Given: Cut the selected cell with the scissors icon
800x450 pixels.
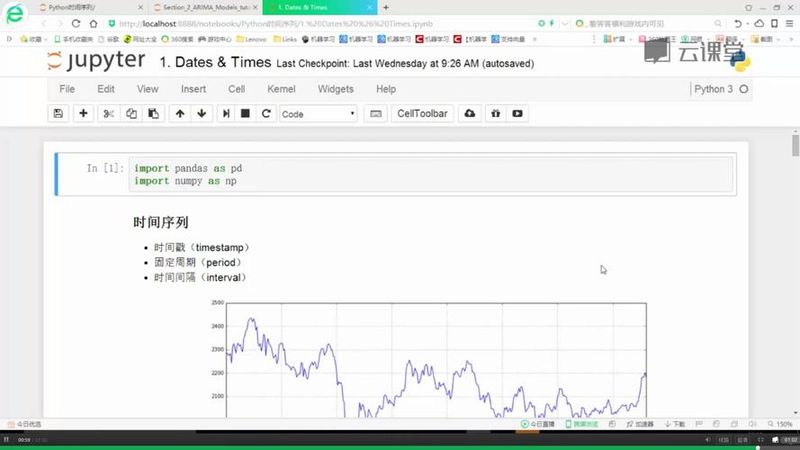Looking at the screenshot, I should 108,114.
